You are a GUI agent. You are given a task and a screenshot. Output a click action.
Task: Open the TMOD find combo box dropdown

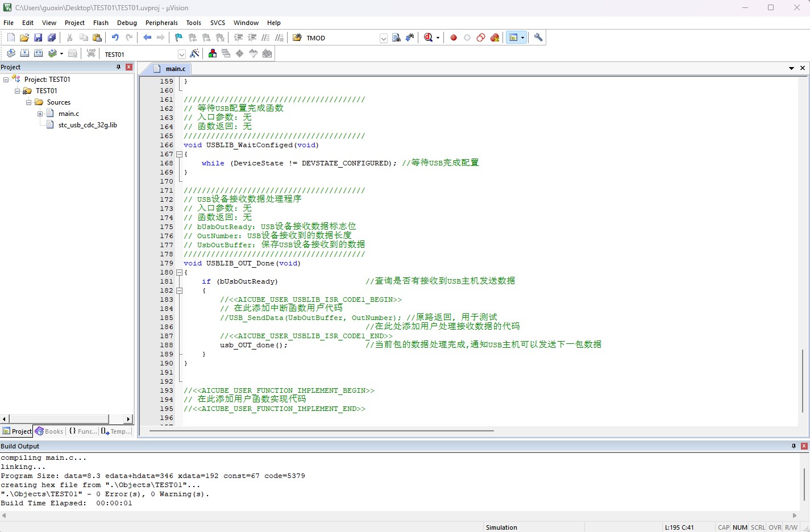pos(384,38)
